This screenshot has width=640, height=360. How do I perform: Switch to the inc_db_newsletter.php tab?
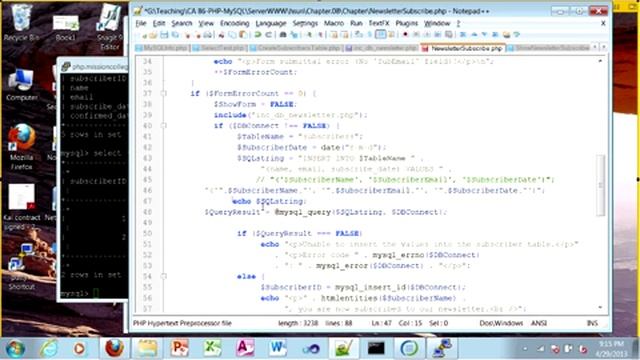click(381, 48)
